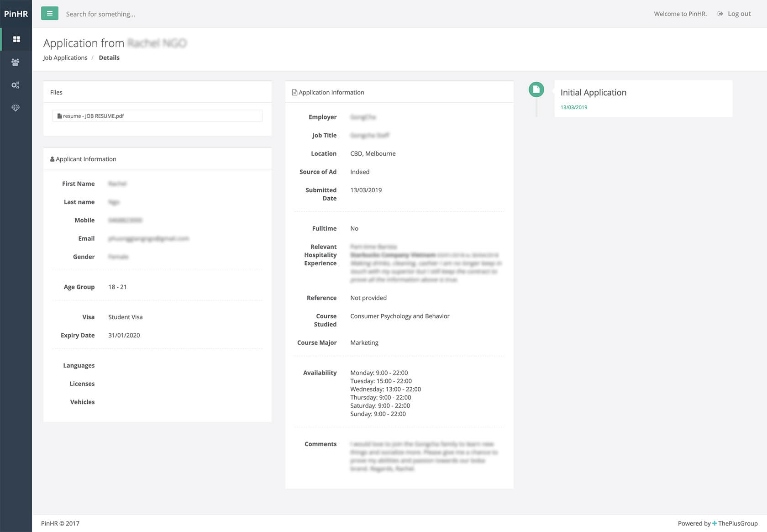Click the 13/03/2019 date link
The height and width of the screenshot is (532, 767).
(x=573, y=107)
